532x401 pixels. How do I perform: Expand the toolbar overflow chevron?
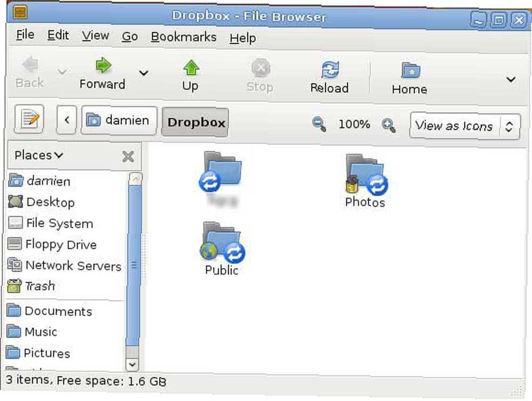[511, 79]
